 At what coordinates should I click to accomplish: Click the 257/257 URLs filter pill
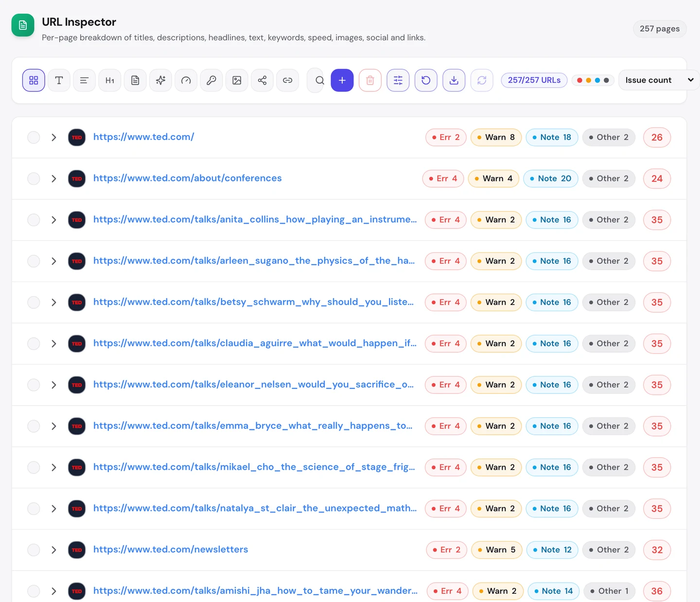pyautogui.click(x=534, y=80)
